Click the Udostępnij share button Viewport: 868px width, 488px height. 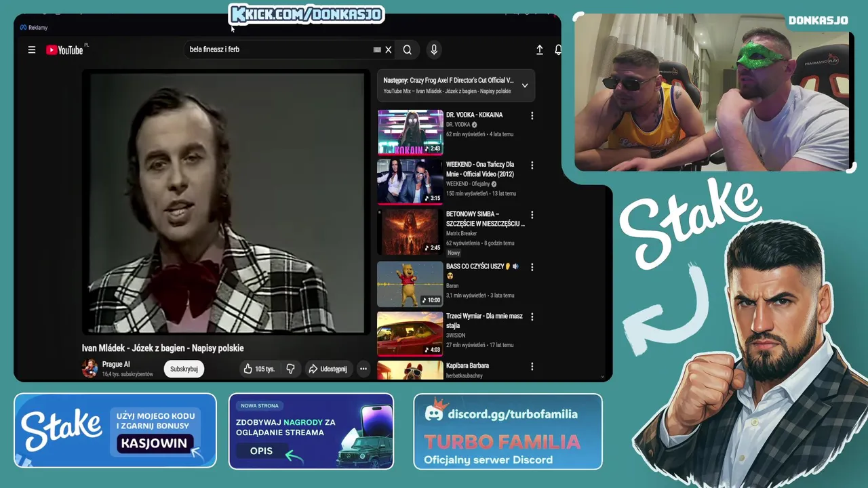pos(328,369)
